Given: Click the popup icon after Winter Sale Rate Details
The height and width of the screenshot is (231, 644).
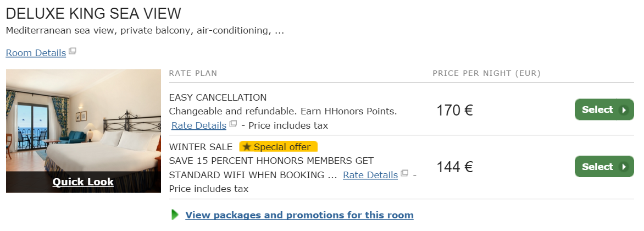Looking at the screenshot, I should coord(404,173).
